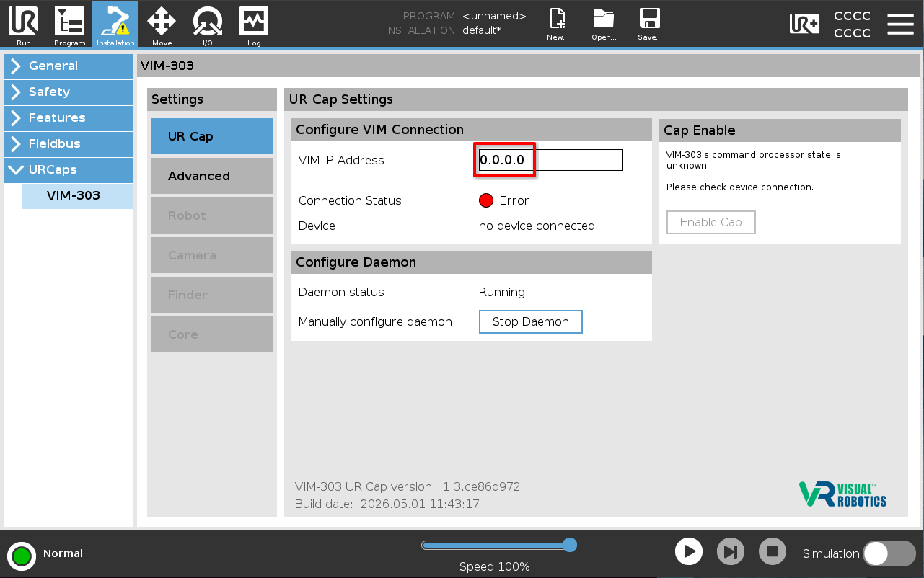Screen dimensions: 924x578
Task: Click the Enable Cap button
Action: tap(711, 222)
